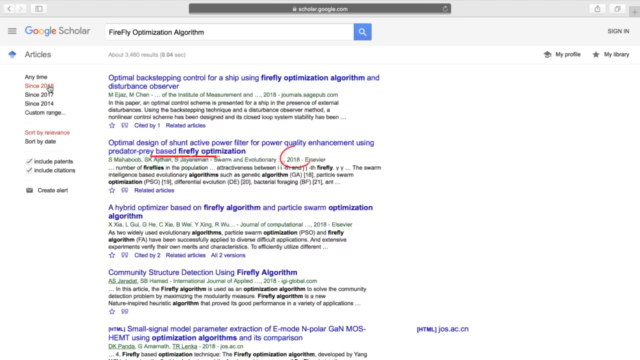Open author link 'AS Jaradat'
The width and height of the screenshot is (640, 360).
click(x=122, y=281)
